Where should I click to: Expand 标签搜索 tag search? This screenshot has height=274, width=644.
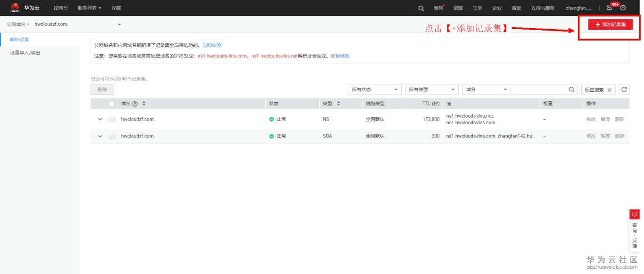[598, 89]
